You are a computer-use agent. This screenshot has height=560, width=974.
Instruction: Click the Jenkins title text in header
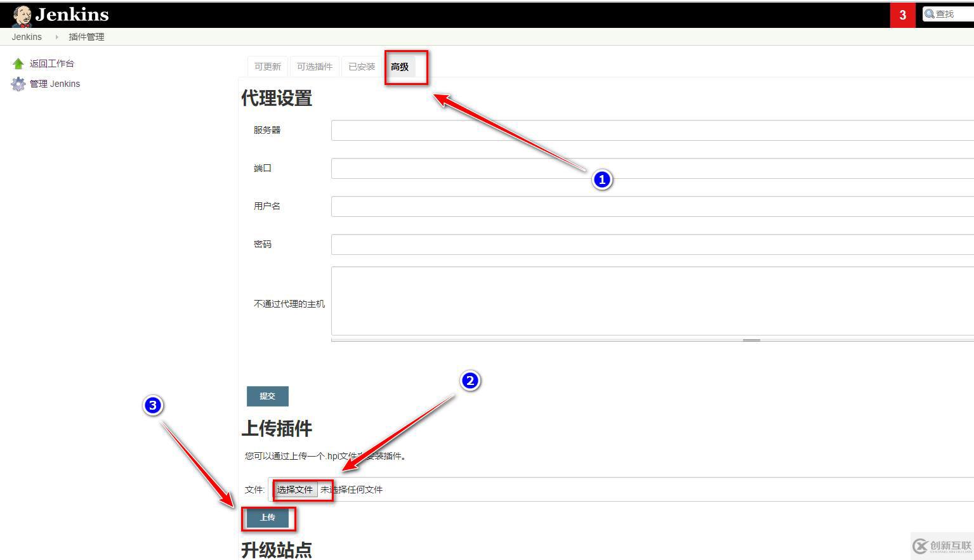tap(72, 15)
